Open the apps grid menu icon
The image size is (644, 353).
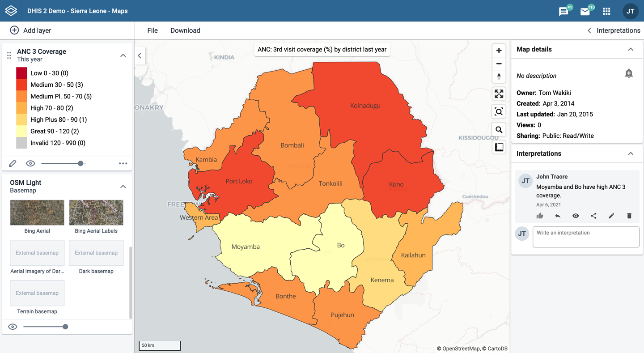pos(606,11)
